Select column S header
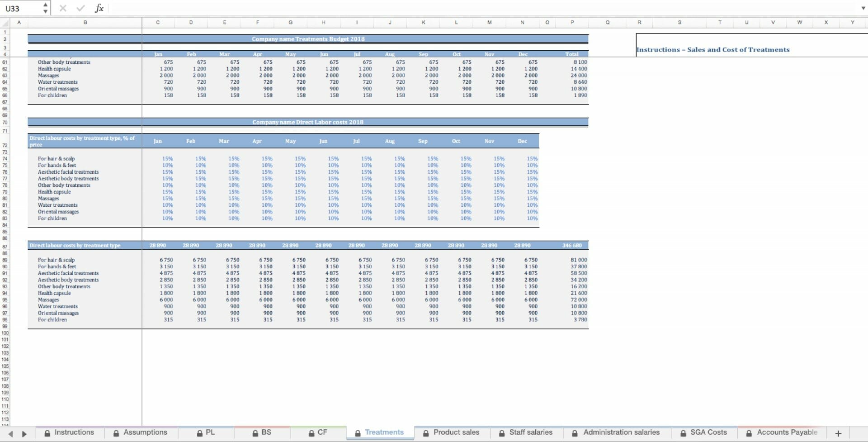The height and width of the screenshot is (442, 868). coord(679,22)
